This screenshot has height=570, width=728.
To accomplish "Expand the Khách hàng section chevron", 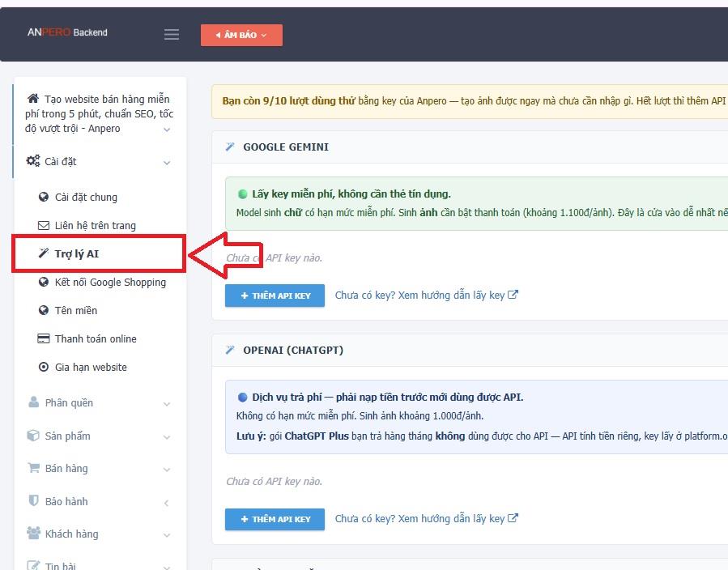I will [x=167, y=535].
